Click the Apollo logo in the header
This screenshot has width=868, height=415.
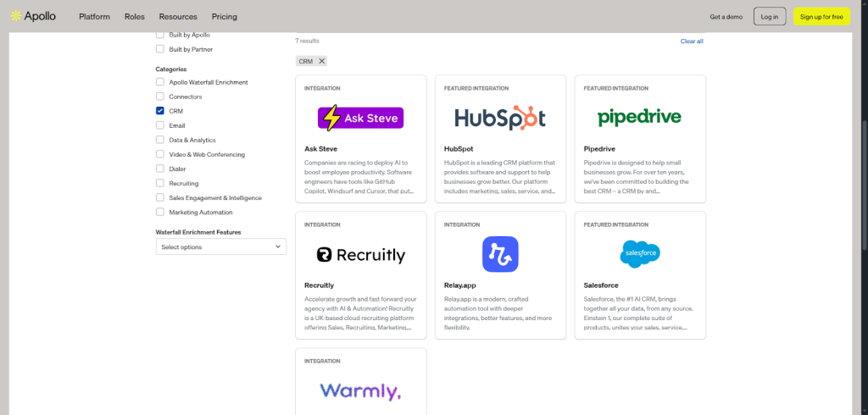pos(33,16)
